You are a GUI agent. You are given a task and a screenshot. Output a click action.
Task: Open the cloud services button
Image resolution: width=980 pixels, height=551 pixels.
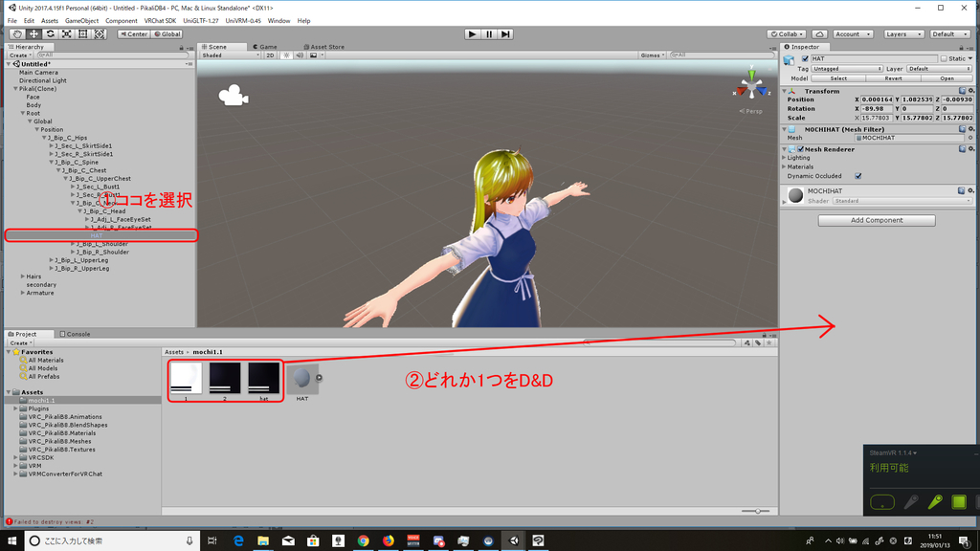coord(819,34)
